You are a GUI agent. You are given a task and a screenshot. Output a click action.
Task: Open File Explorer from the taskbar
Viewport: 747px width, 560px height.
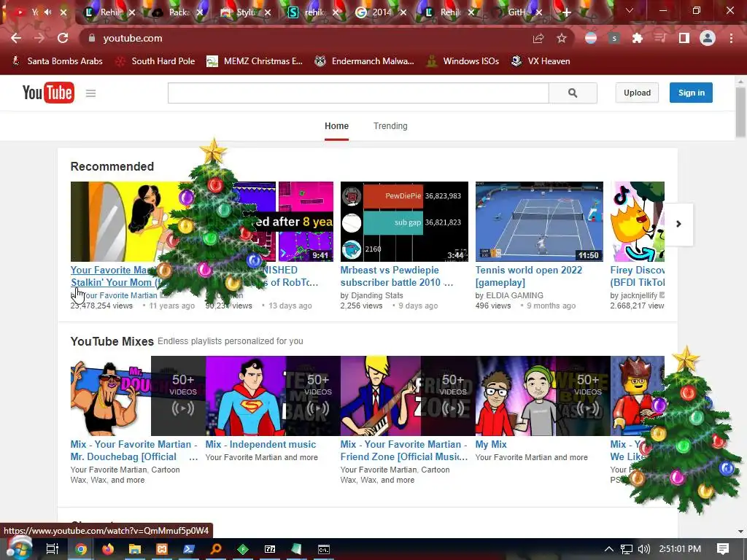[135, 549]
